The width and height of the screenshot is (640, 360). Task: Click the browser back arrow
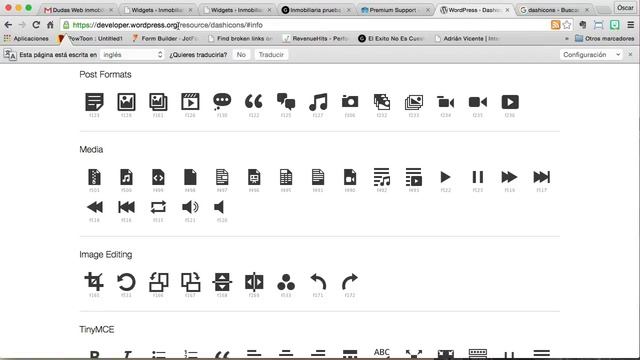[8, 25]
